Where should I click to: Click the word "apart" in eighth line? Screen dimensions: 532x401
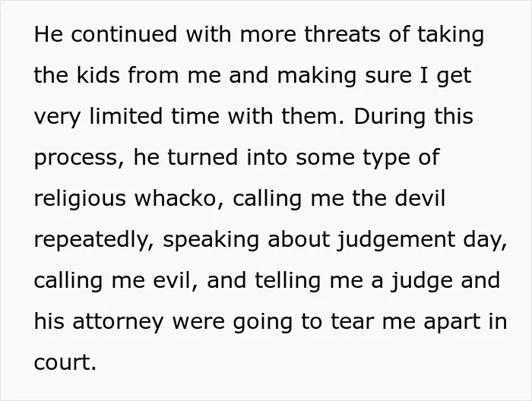coord(452,322)
